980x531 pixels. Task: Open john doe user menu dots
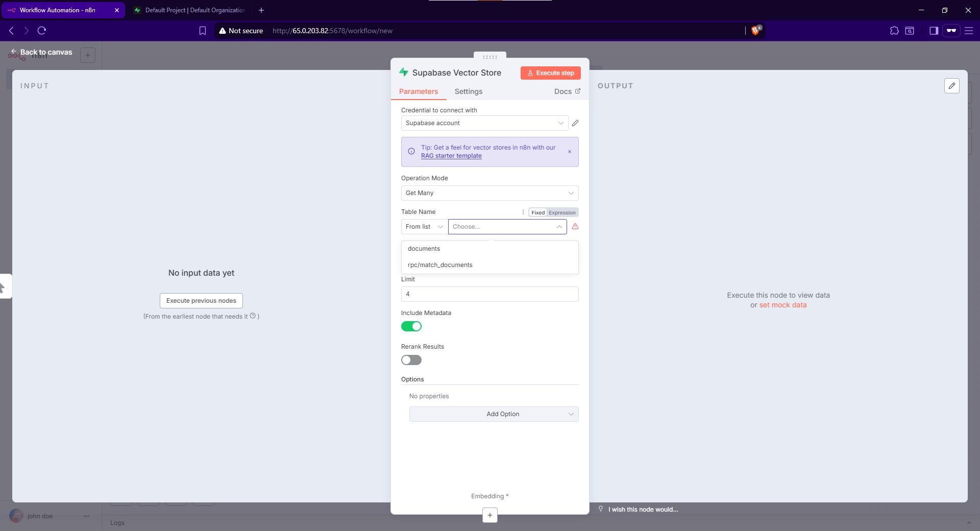86,516
